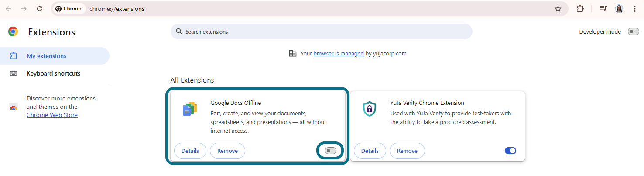Open Keyboard shortcuts in the sidebar
This screenshot has height=176, width=644.
point(53,73)
